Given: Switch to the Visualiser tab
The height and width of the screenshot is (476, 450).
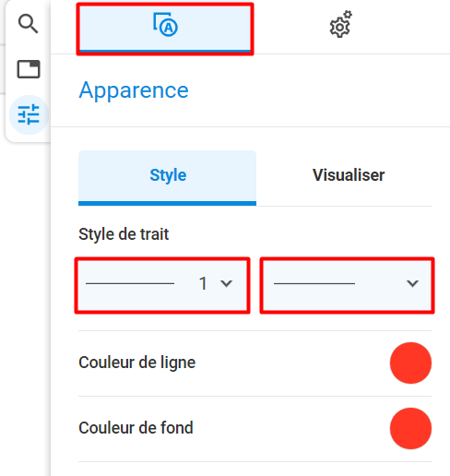Looking at the screenshot, I should (349, 175).
